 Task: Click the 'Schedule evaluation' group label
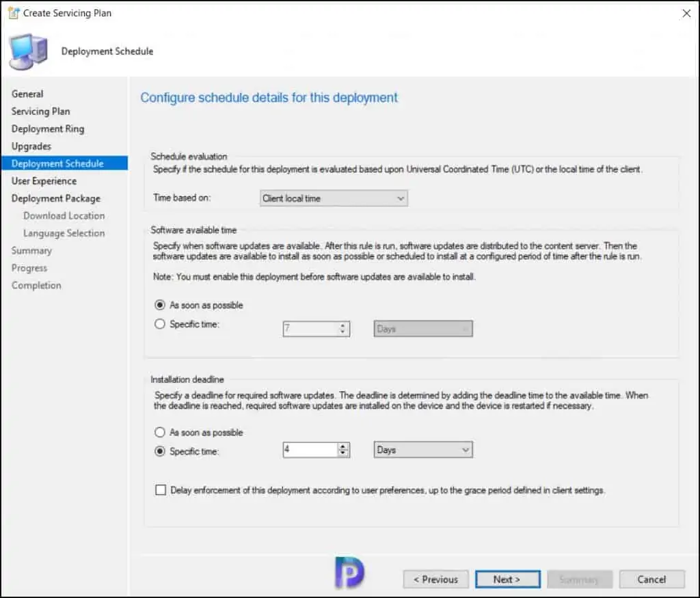[189, 157]
